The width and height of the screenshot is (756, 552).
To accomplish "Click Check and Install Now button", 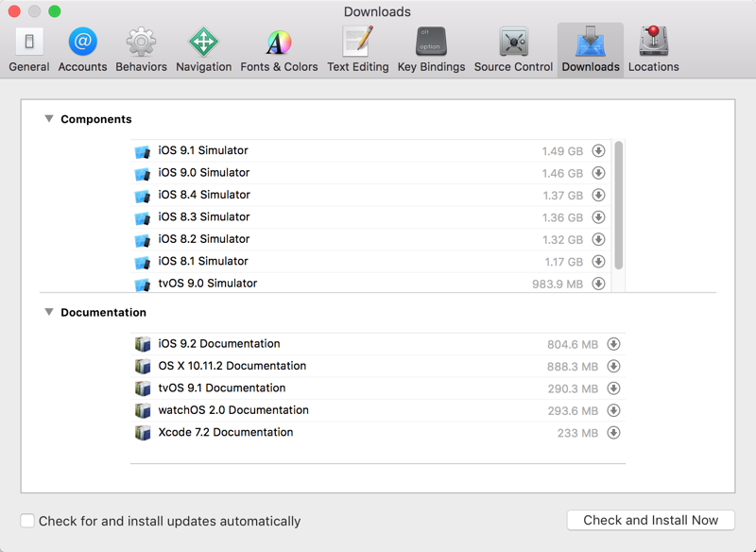I will click(x=650, y=520).
